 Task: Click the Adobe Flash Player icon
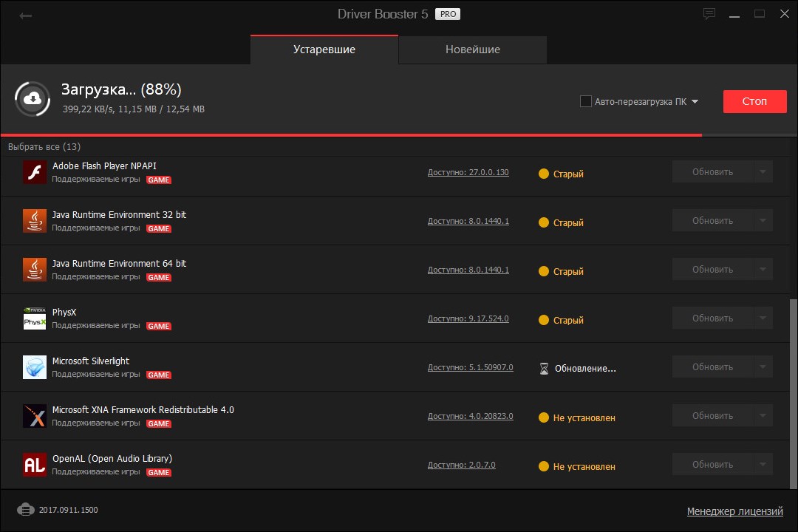point(34,172)
